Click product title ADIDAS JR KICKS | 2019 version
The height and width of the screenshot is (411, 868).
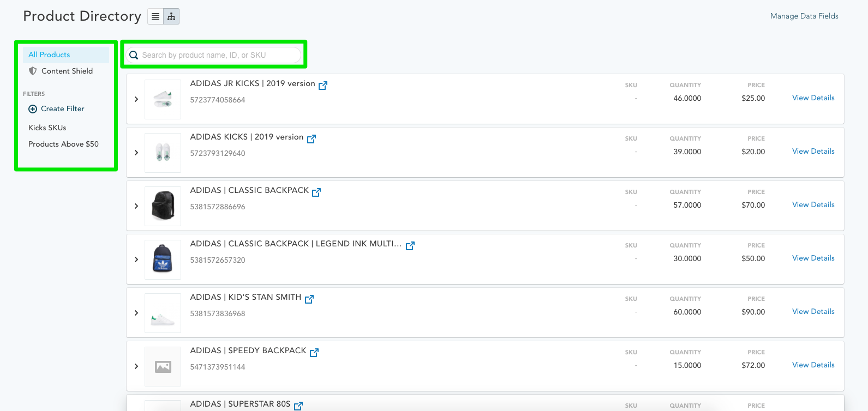pos(253,83)
